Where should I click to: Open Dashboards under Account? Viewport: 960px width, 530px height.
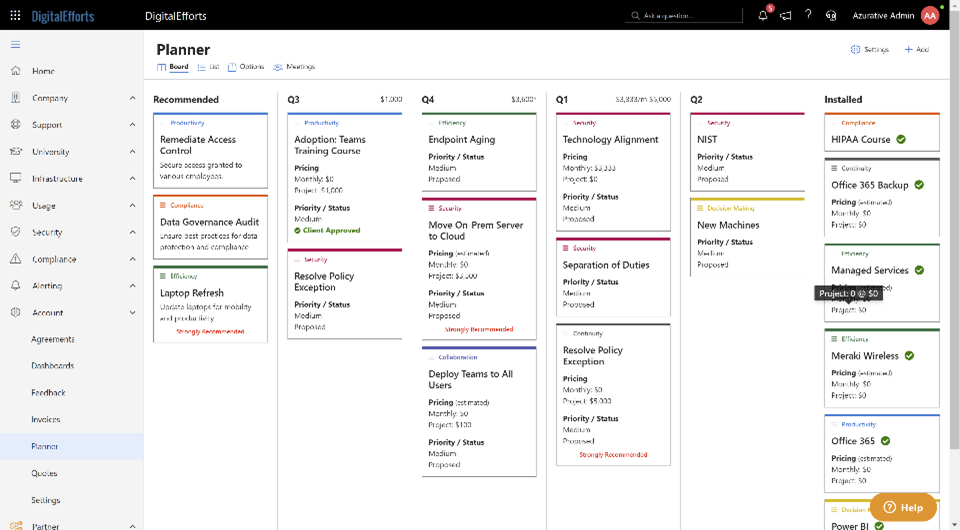click(x=53, y=366)
